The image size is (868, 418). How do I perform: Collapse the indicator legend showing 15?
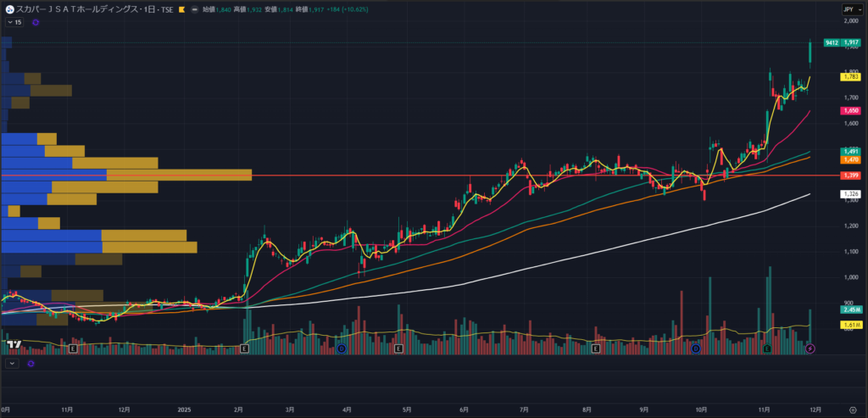point(9,23)
